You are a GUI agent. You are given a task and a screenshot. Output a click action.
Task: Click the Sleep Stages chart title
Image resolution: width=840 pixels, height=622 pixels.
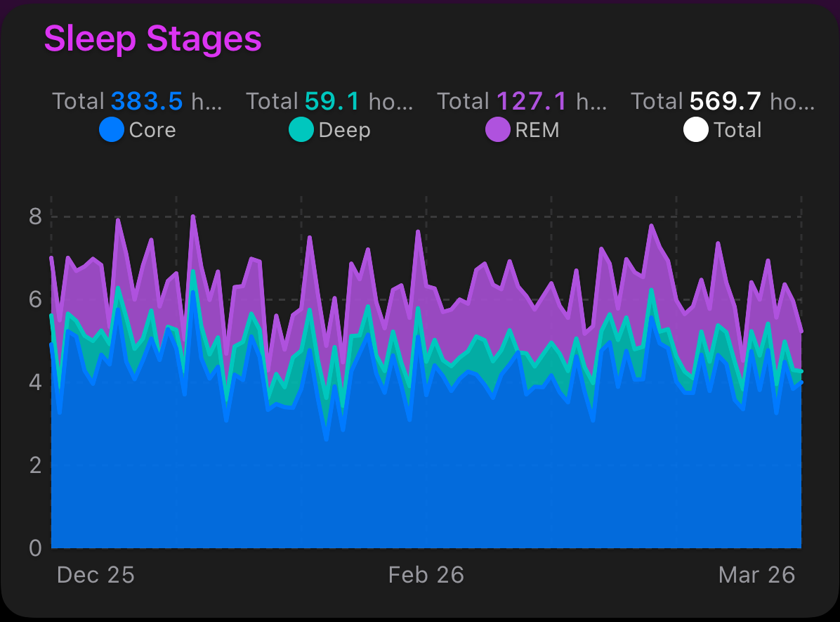[154, 39]
